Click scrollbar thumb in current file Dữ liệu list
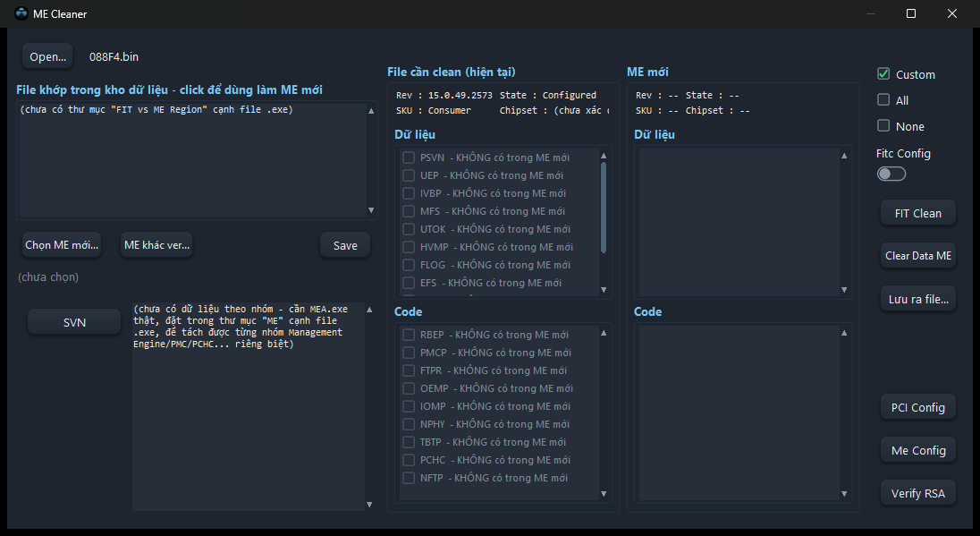Viewport: 980px width, 536px height. click(604, 208)
